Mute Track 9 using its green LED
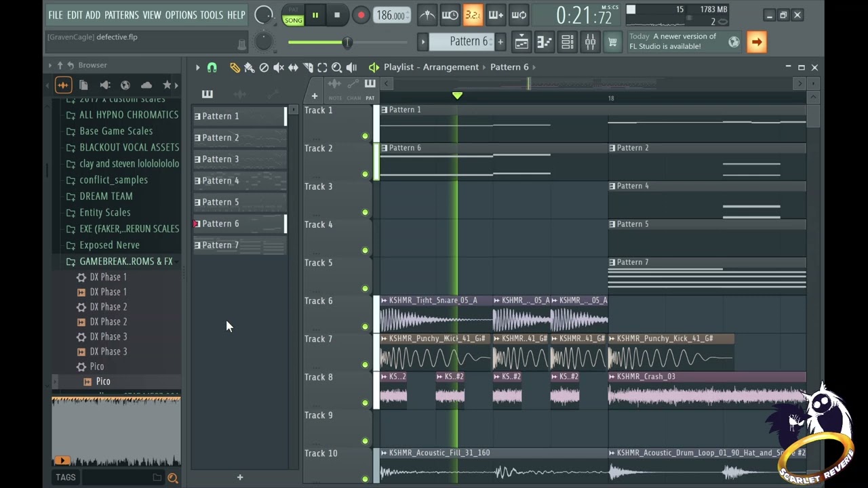Viewport: 868px width, 488px height. click(365, 441)
